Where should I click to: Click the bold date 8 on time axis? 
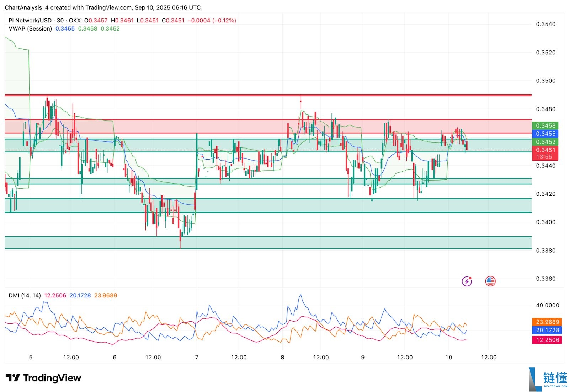(282, 358)
